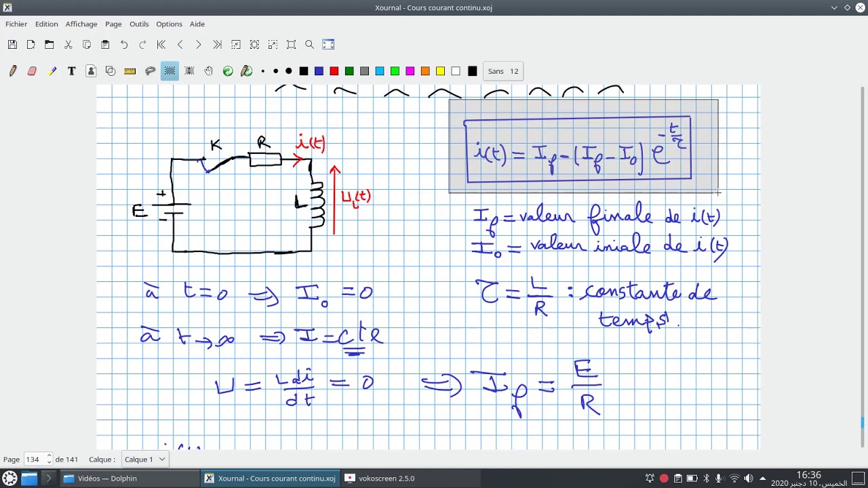Screen dimensions: 868x488
Task: Toggle the shape recognizer
Action: point(111,71)
